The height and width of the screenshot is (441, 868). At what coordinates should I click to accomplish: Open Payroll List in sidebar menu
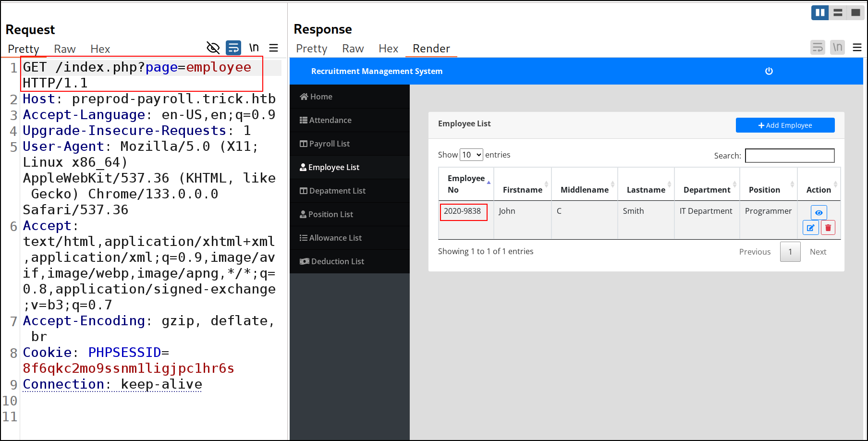pos(329,144)
